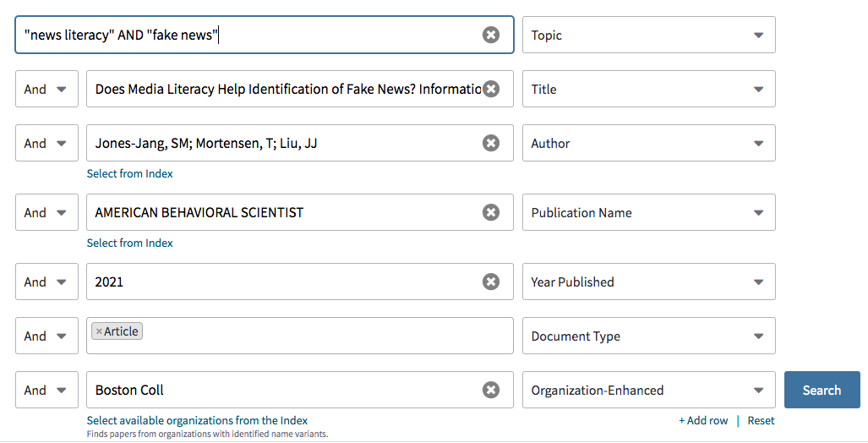Clear the Title field text
The height and width of the screenshot is (443, 868).
(491, 89)
